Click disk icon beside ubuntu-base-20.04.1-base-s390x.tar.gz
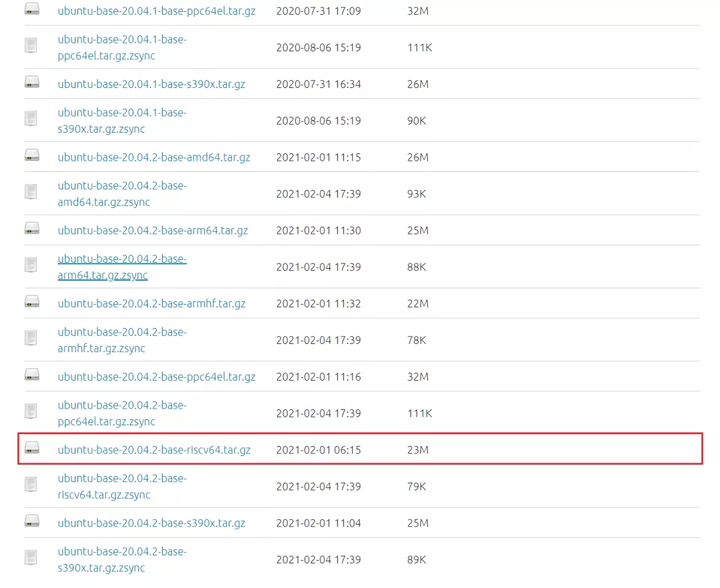 [x=32, y=82]
